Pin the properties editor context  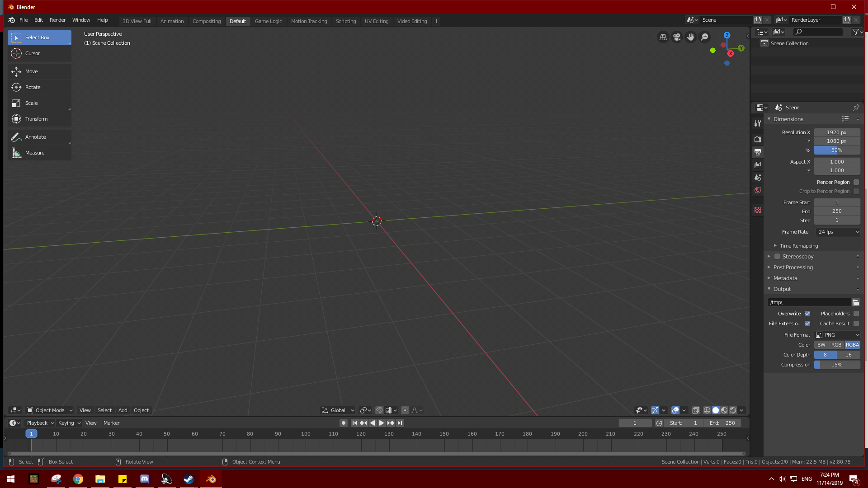[x=856, y=108]
